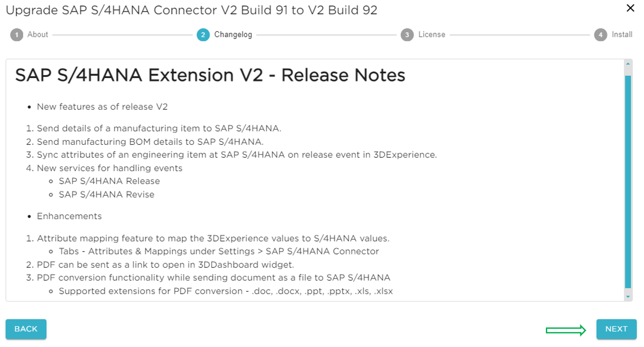The width and height of the screenshot is (644, 347).
Task: Click the "Enhancements" bullet text
Action: (x=69, y=216)
